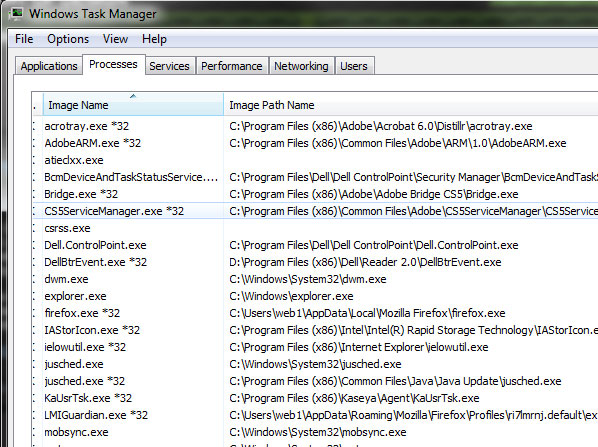Open the View menu
The image size is (598, 447).
pos(115,39)
